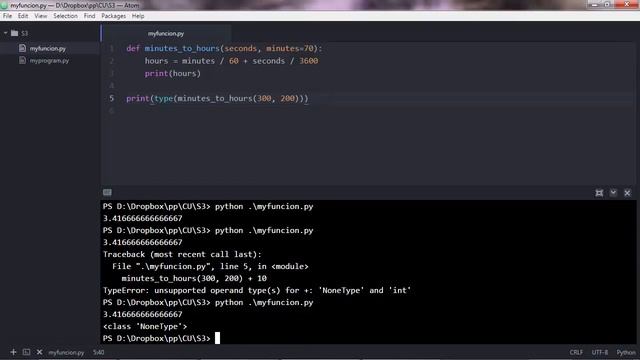
Task: Open the View menu
Action: click(x=40, y=16)
